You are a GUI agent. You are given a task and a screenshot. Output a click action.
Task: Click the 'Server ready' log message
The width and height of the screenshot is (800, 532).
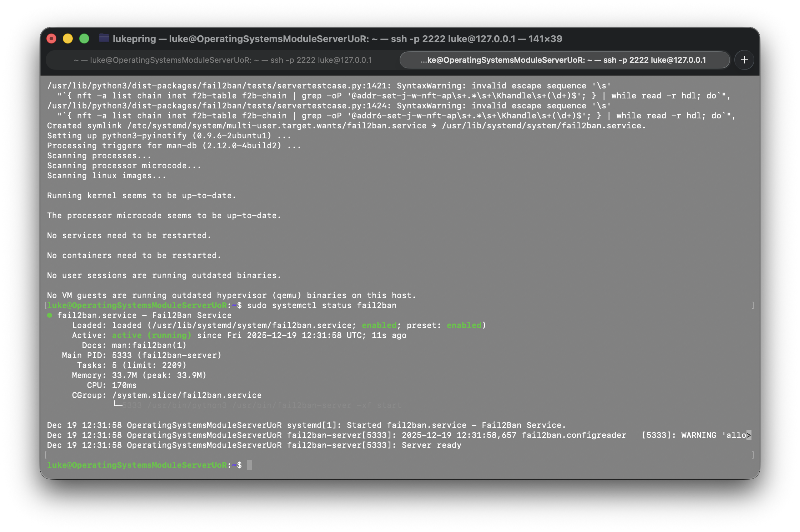(x=431, y=445)
